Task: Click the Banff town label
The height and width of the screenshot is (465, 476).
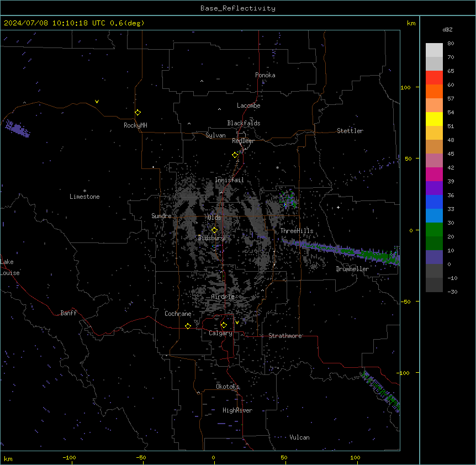Action: pos(68,313)
